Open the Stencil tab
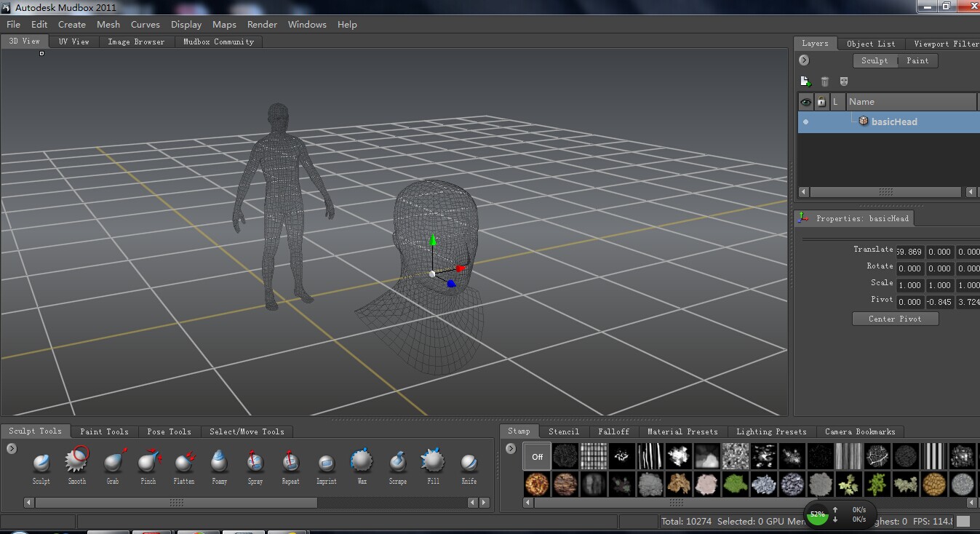 click(564, 431)
